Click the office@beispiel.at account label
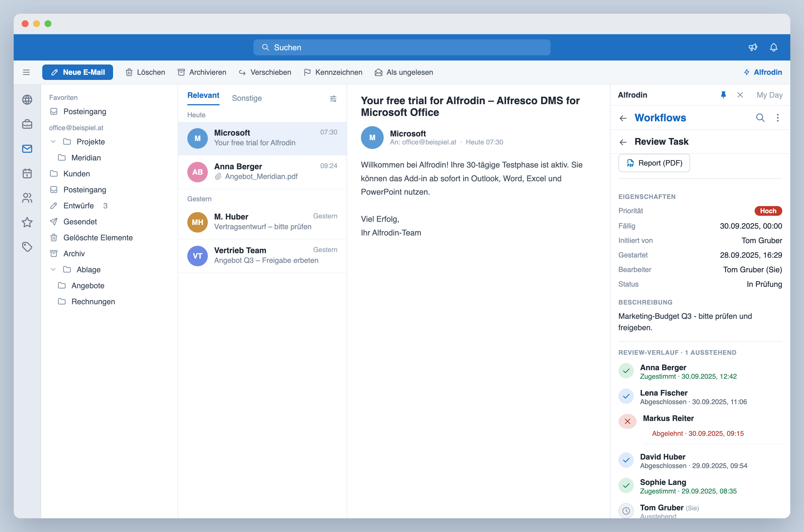The height and width of the screenshot is (532, 804). (76, 128)
